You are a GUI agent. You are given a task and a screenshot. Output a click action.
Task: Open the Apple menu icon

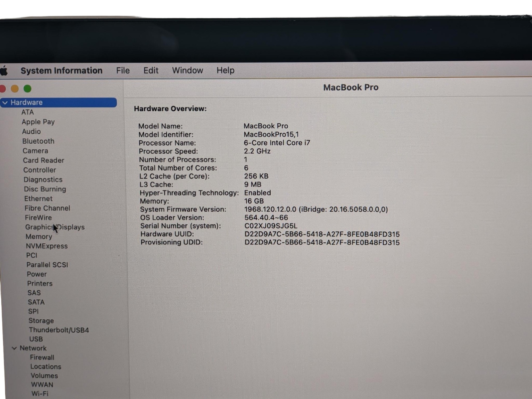(4, 71)
